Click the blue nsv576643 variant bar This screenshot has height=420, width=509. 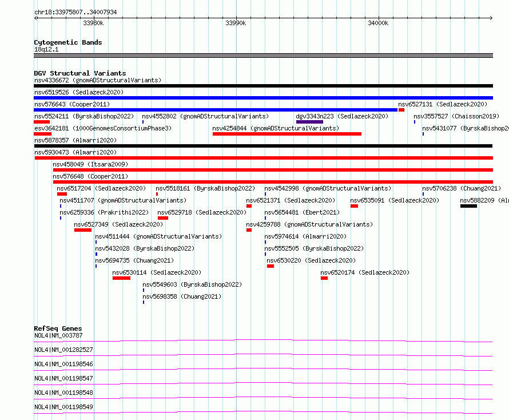click(216, 110)
